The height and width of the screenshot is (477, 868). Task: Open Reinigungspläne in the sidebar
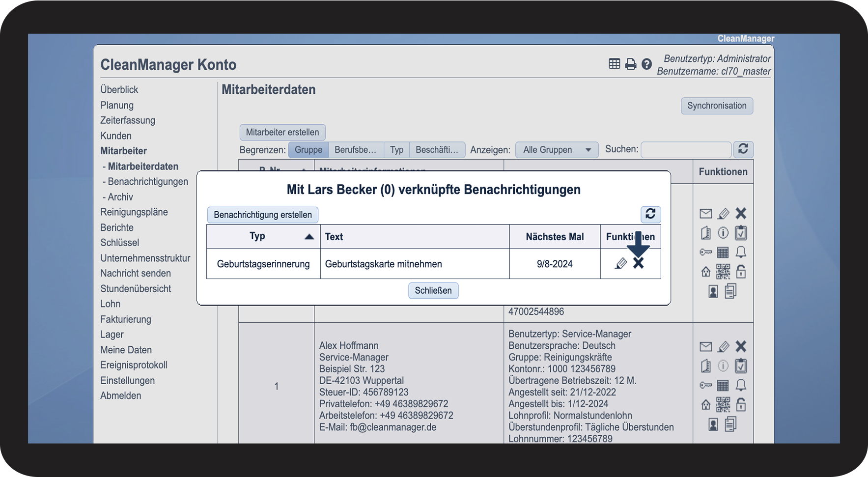(x=134, y=212)
